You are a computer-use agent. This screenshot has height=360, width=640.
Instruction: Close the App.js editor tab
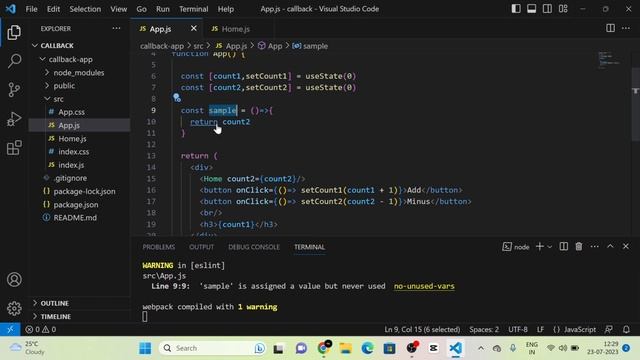tap(193, 28)
